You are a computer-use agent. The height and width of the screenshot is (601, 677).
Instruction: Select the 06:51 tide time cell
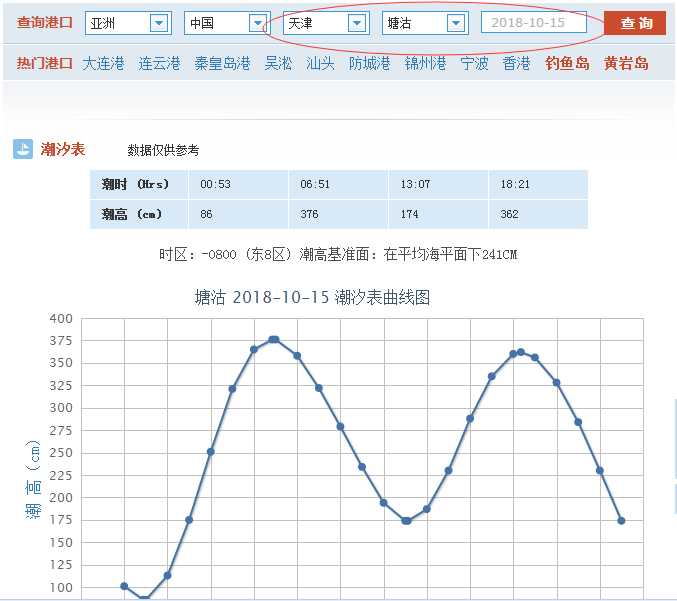[338, 184]
